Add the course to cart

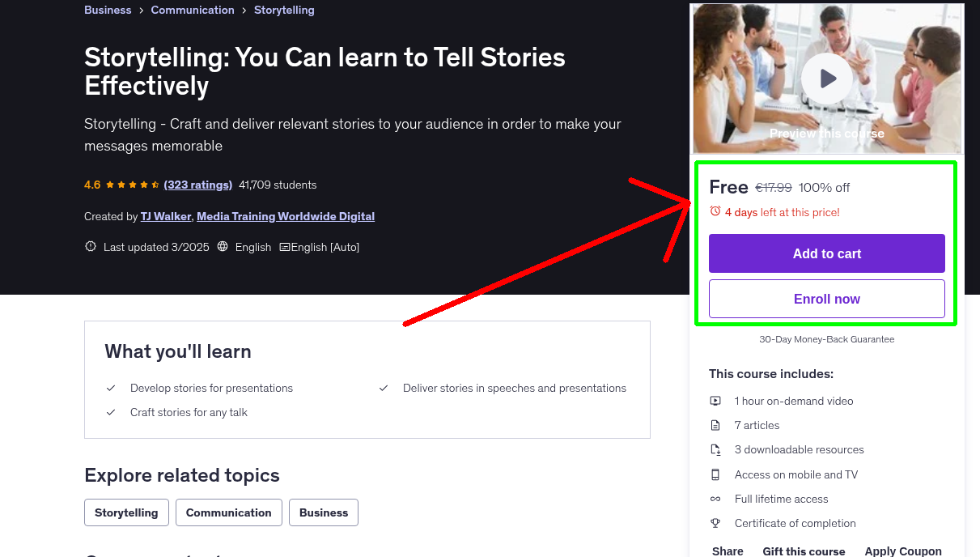[826, 253]
